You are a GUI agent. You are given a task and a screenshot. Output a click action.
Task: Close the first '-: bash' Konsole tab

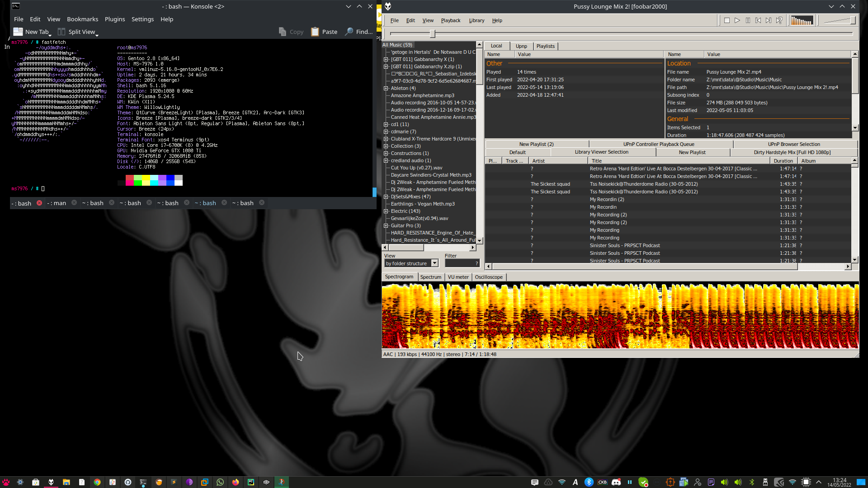pos(39,203)
